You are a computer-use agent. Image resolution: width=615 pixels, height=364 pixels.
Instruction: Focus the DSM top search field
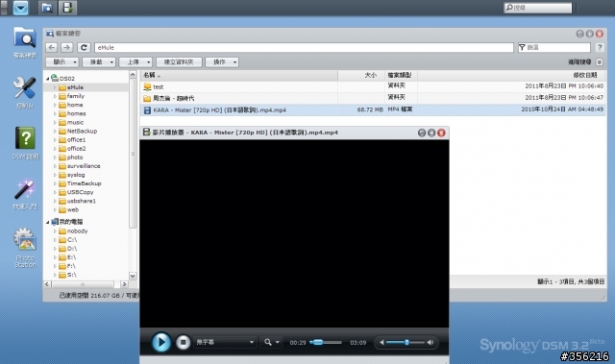[537, 8]
